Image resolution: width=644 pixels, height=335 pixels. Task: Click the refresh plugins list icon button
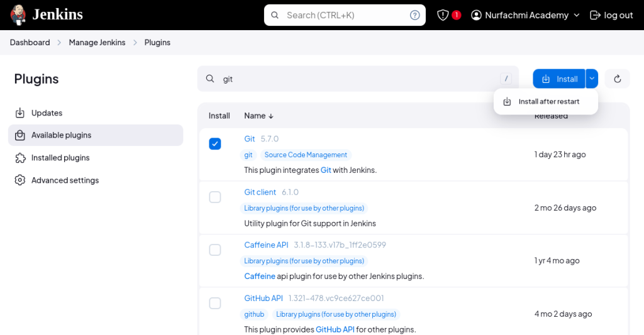618,79
